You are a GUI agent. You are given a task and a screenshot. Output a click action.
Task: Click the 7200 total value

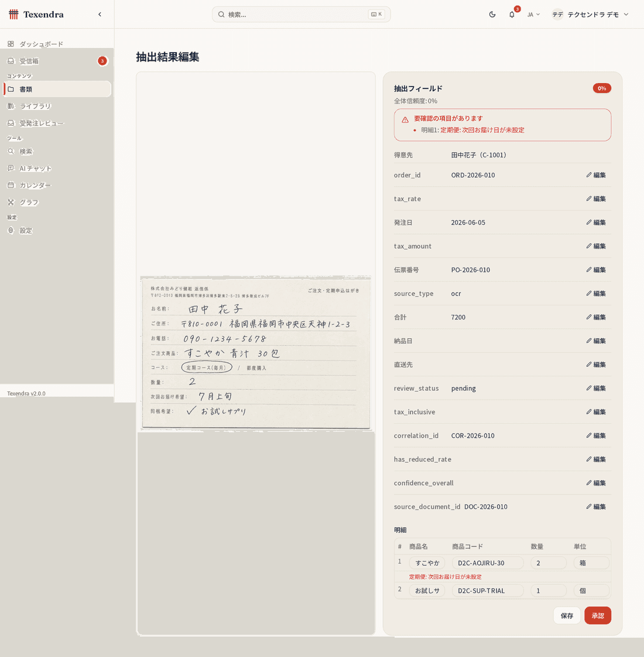(458, 317)
